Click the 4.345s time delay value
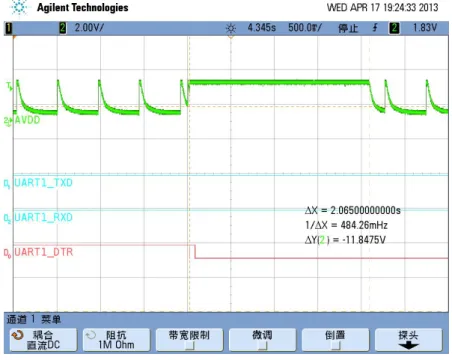Viewport: 452px width, 360px height. coord(262,28)
